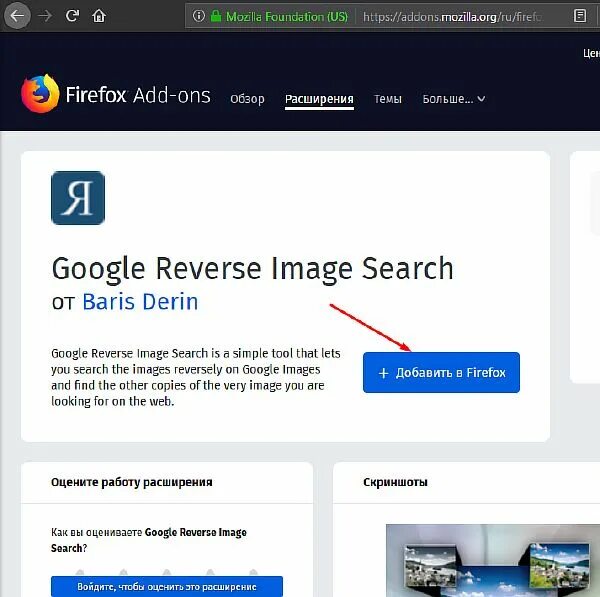Open the extension screenshot thumbnail

493,560
